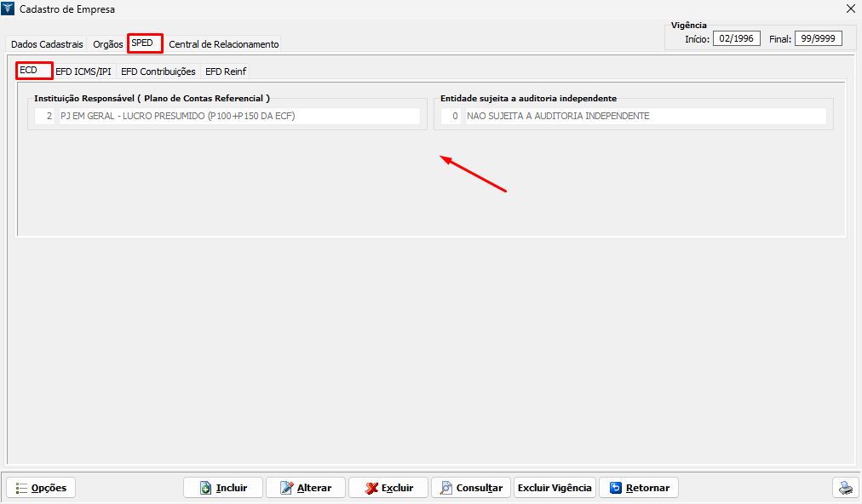Viewport: 862px width, 504px height.
Task: Switch to EFD Contribuições sub-tab
Action: 158,72
